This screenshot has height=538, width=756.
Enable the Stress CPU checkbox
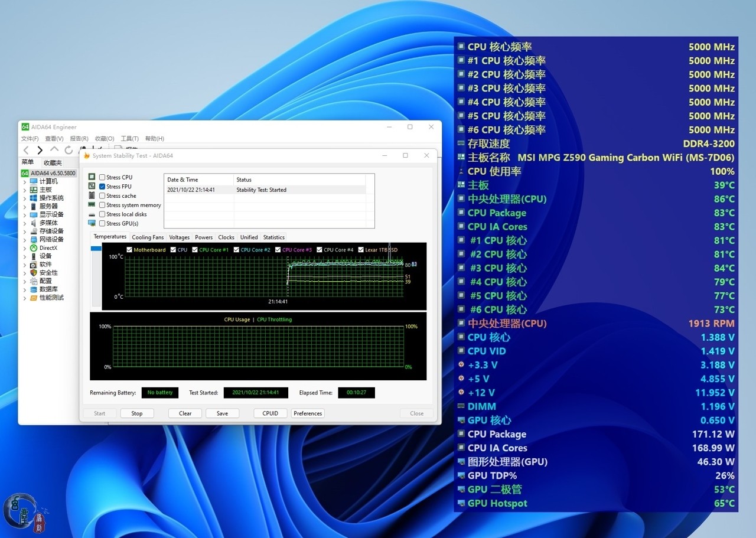coord(102,177)
